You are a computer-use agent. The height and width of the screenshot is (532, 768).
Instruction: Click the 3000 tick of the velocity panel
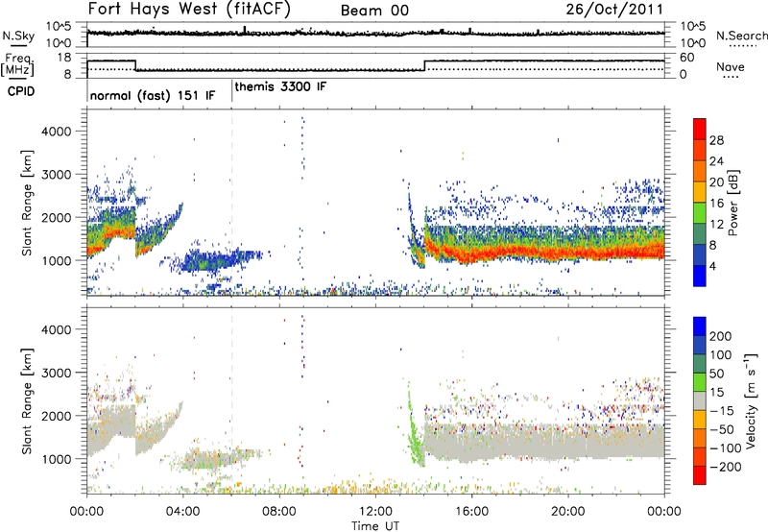click(57, 373)
